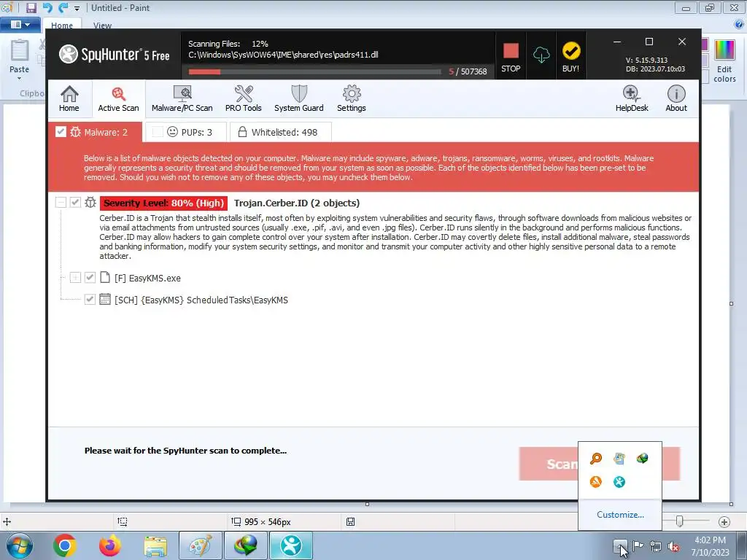Click the picture stack tray icon
The width and height of the screenshot is (747, 560).
619,459
